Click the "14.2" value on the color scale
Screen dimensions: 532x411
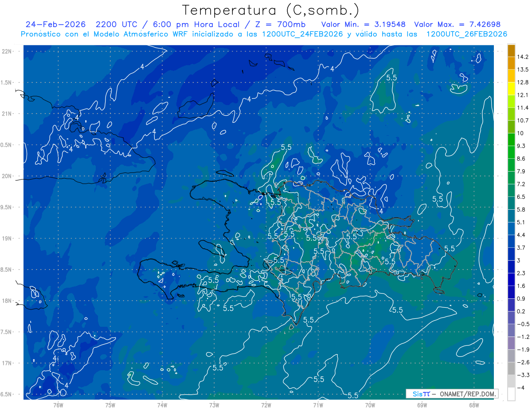coord(523,57)
